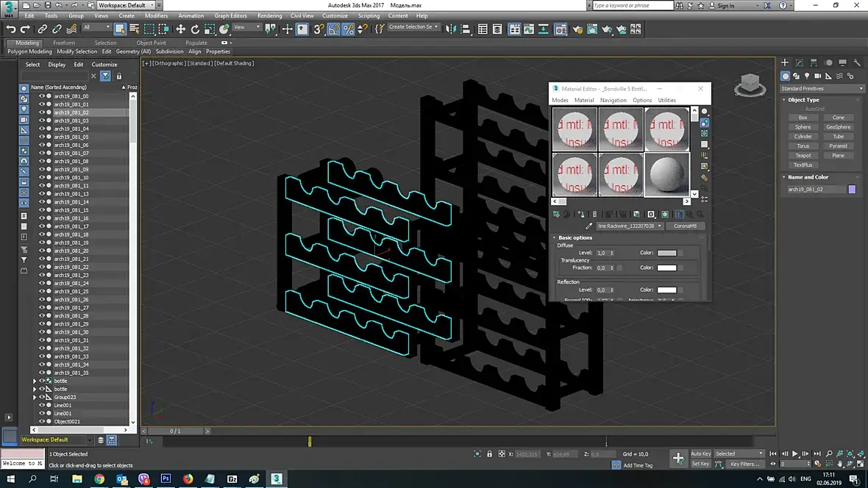Click the Undo arrow icon
Screen dimensions: 868x488
pos(11,29)
